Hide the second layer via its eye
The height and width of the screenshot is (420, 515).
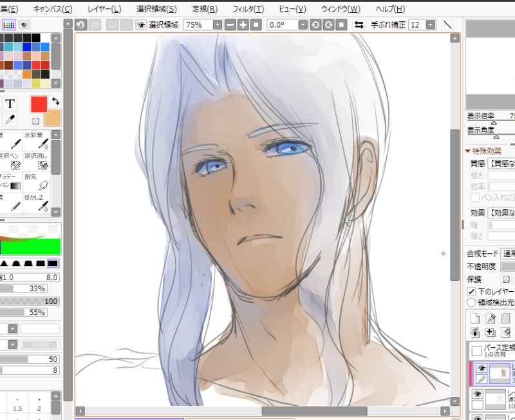(x=477, y=394)
